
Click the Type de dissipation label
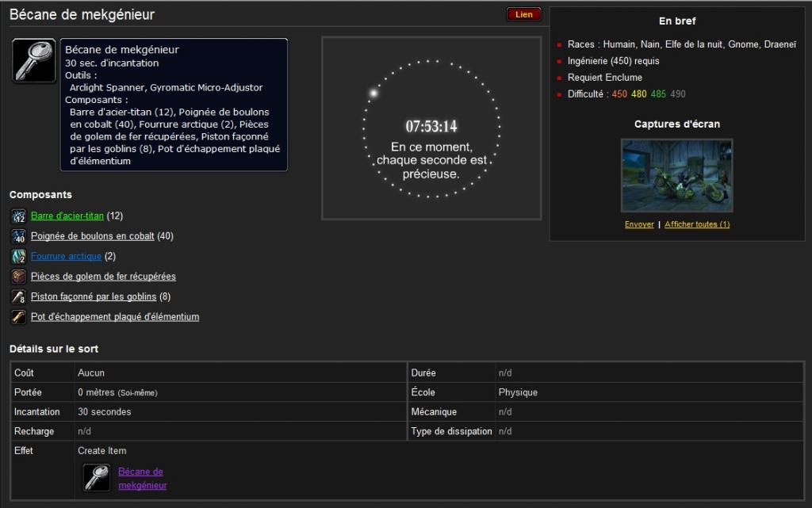[x=451, y=431]
